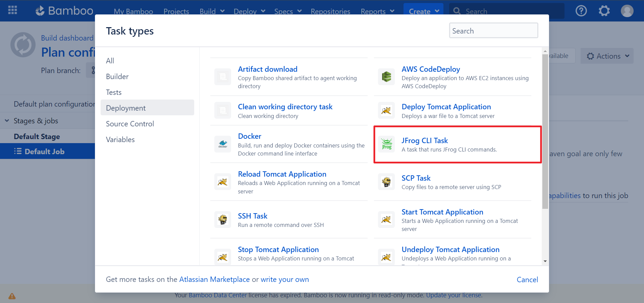Screen dimensions: 644x303
Task: Click the task list scrollbar thumb
Action: 545,131
